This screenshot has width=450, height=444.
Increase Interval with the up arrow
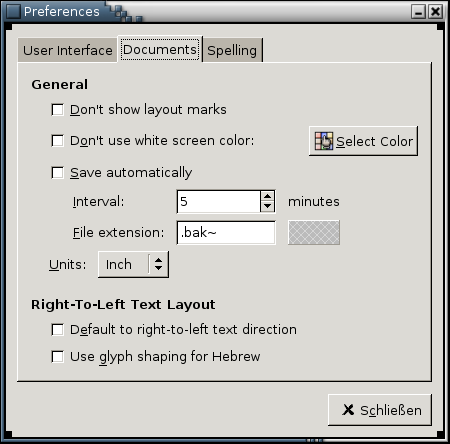267,196
